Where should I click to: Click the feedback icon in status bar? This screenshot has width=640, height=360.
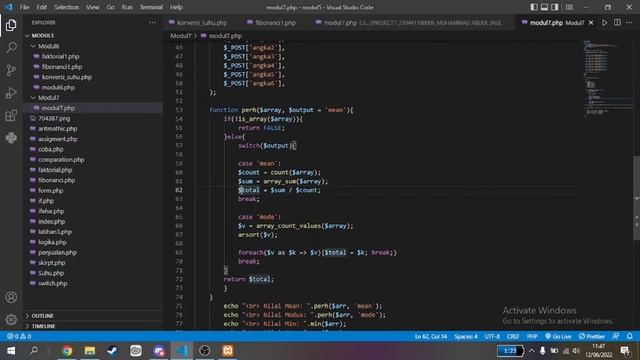click(x=616, y=336)
